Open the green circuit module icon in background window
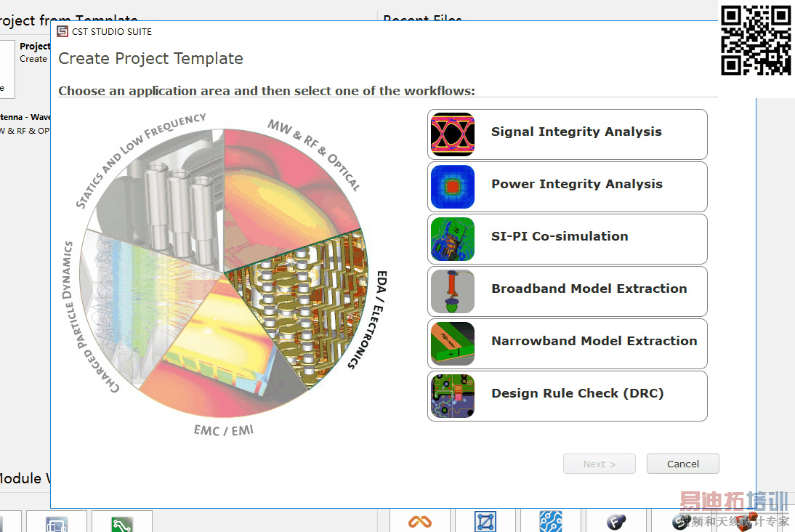The height and width of the screenshot is (532, 795). tap(122, 525)
